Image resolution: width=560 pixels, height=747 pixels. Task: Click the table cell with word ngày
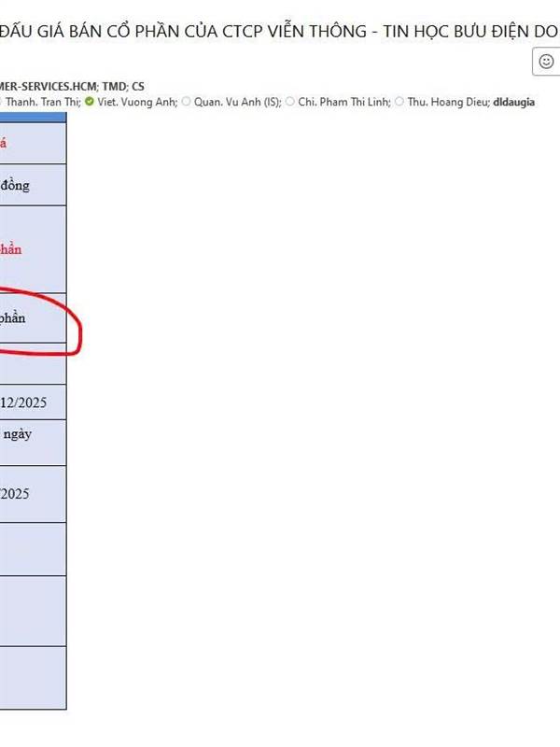[x=33, y=443]
